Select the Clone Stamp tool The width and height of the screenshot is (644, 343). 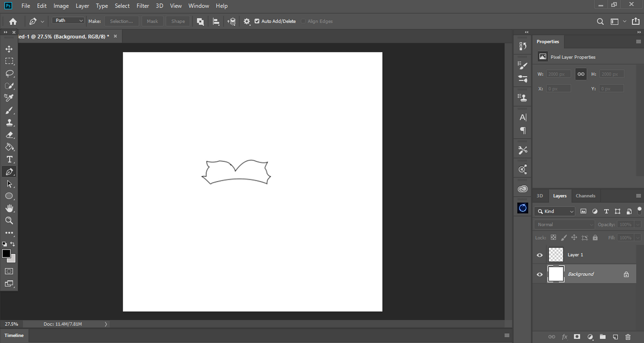(x=9, y=122)
